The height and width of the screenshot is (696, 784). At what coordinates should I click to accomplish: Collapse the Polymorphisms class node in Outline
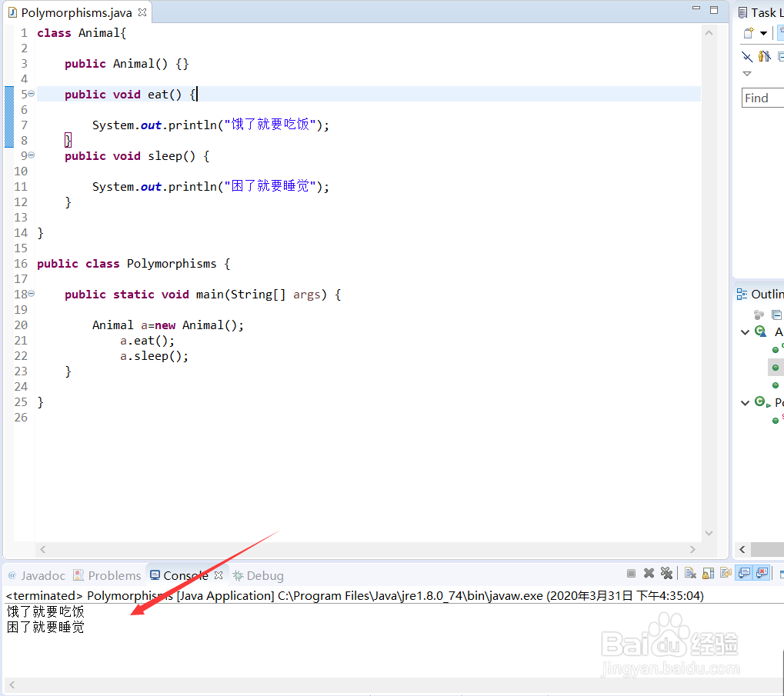(745, 402)
